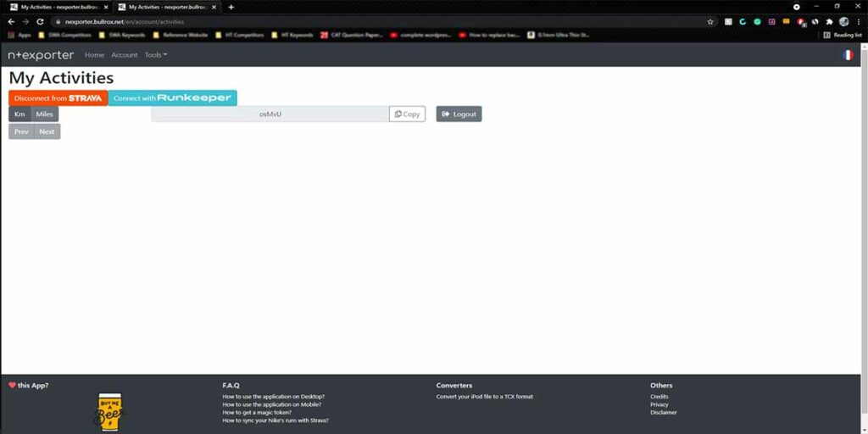
Task: Click Connect with Runkeeper button
Action: [172, 98]
